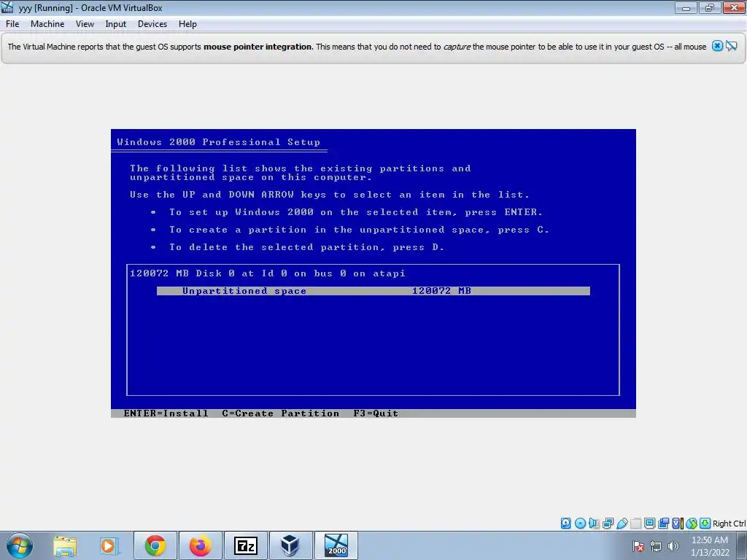Open the clock showing 12:50 AM
Screen dimensions: 747x560
[x=710, y=546]
